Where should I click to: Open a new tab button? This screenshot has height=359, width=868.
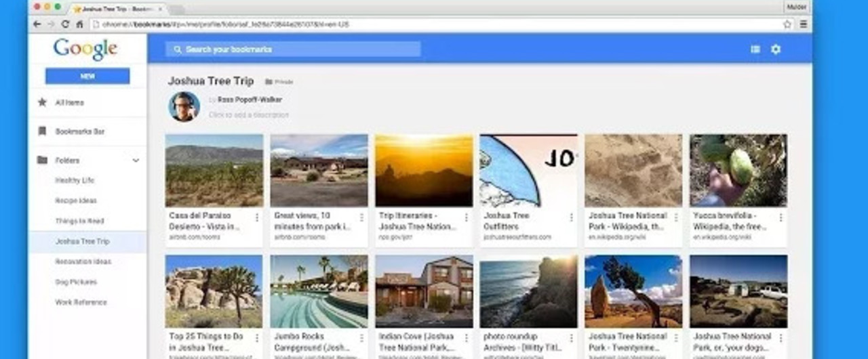pyautogui.click(x=177, y=9)
